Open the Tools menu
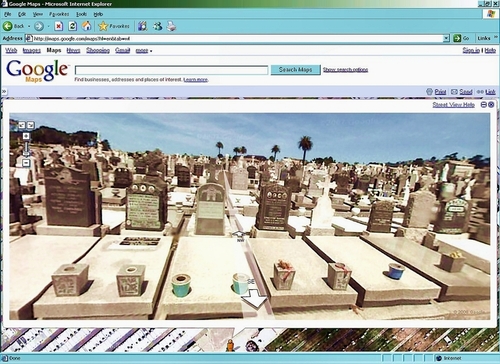This screenshot has height=364, width=500. click(81, 14)
